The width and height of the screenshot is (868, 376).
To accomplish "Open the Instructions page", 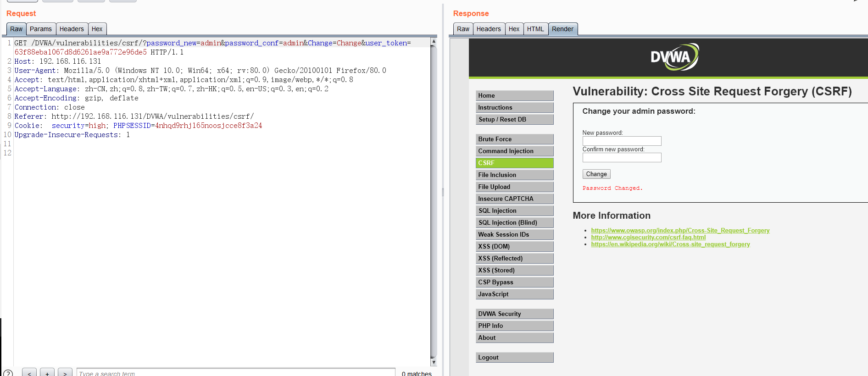I will (514, 107).
